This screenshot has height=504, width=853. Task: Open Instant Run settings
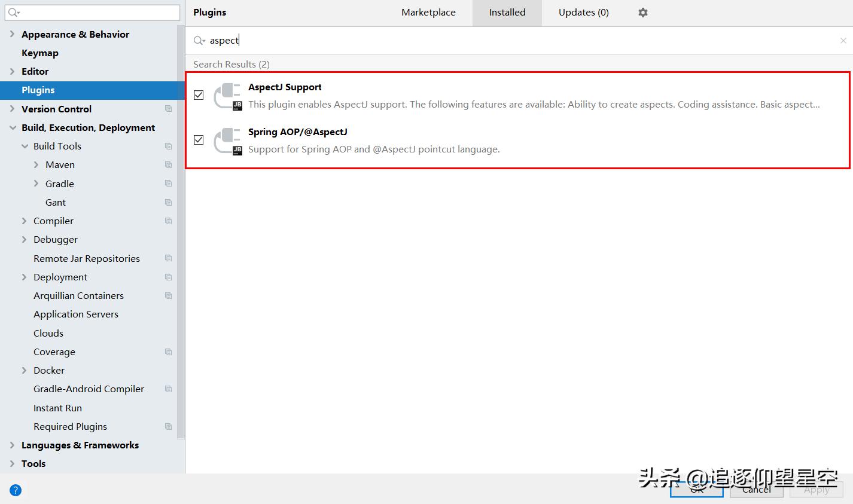[x=57, y=408]
